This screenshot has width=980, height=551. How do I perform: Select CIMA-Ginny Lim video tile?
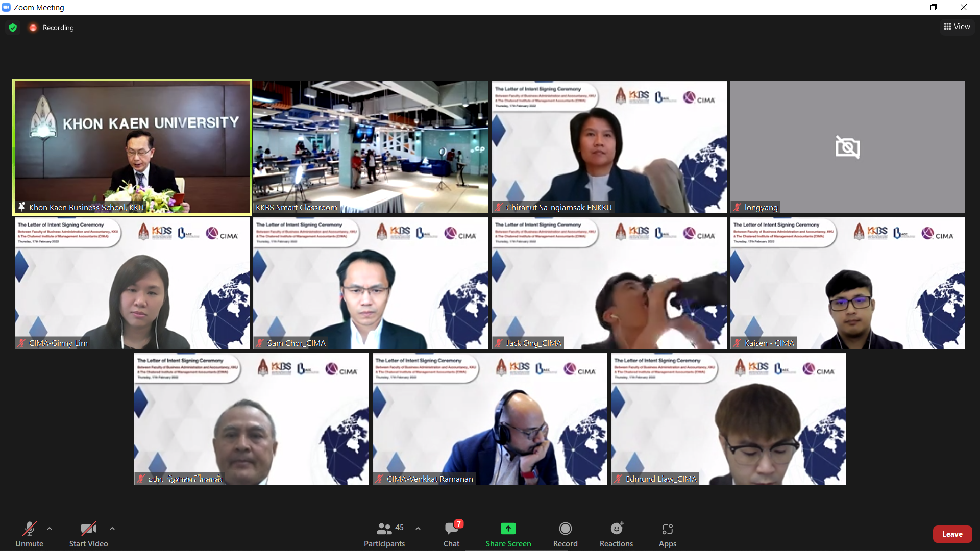tap(132, 283)
